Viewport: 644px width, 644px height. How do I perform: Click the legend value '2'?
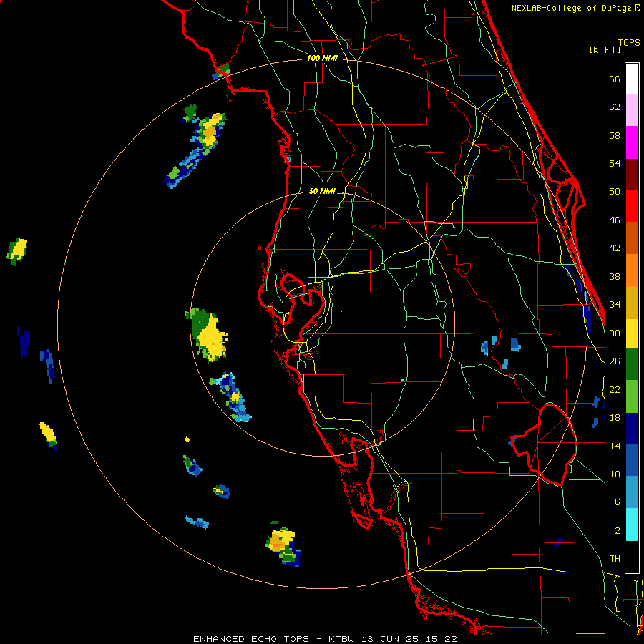point(617,531)
